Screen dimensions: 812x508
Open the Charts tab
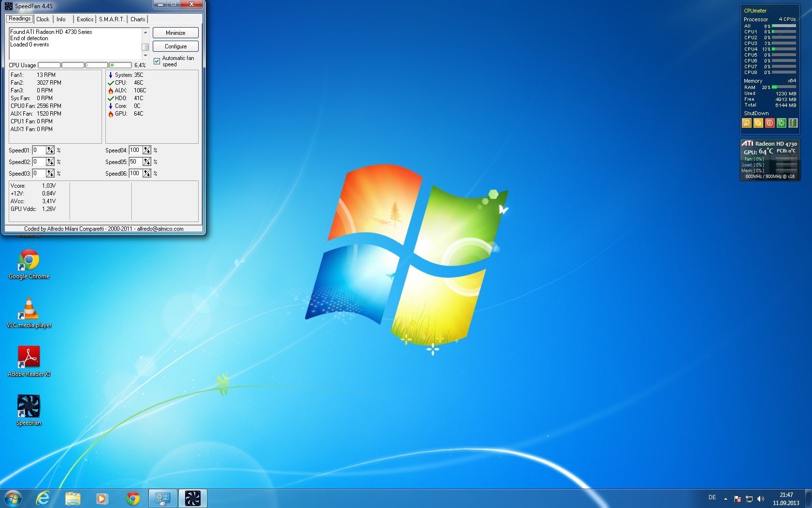(138, 19)
